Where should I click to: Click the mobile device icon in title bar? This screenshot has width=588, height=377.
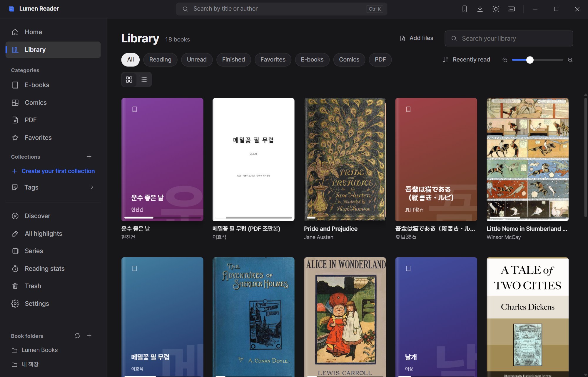click(x=465, y=9)
